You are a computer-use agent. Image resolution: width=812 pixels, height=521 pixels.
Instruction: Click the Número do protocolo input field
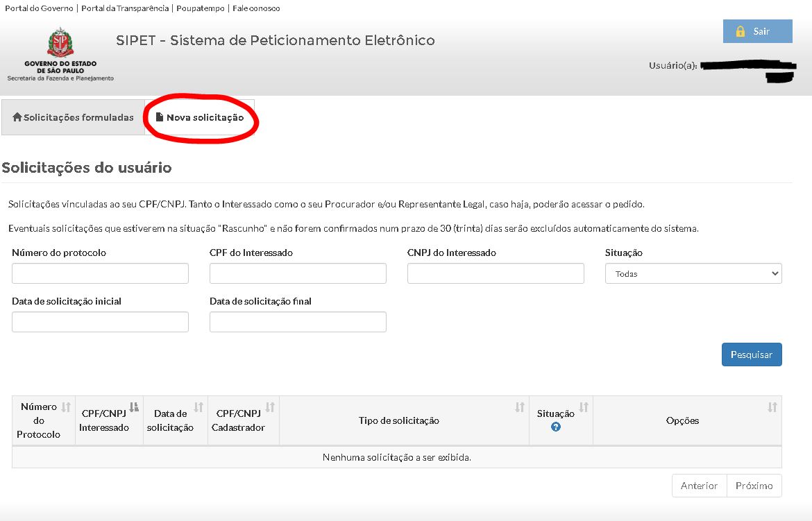(x=100, y=273)
